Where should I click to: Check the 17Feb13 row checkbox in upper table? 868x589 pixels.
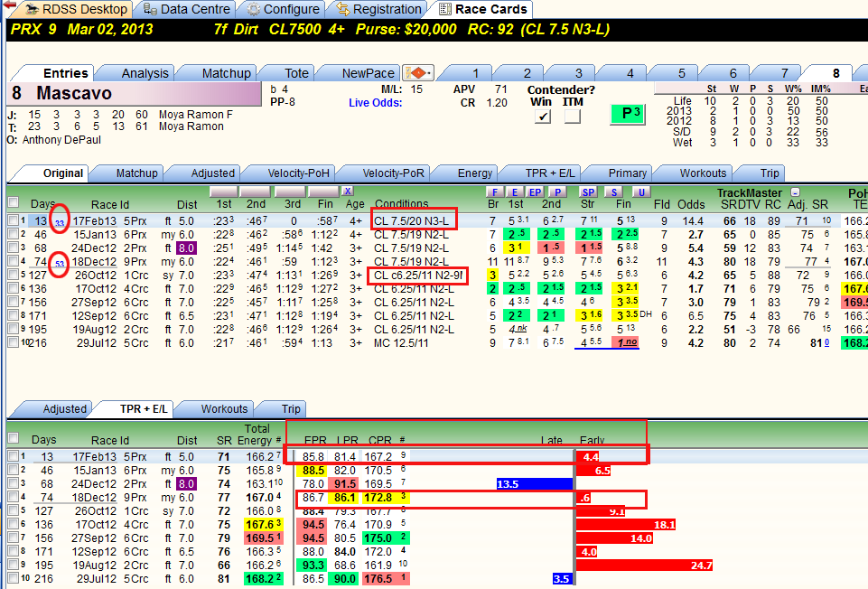(14, 220)
